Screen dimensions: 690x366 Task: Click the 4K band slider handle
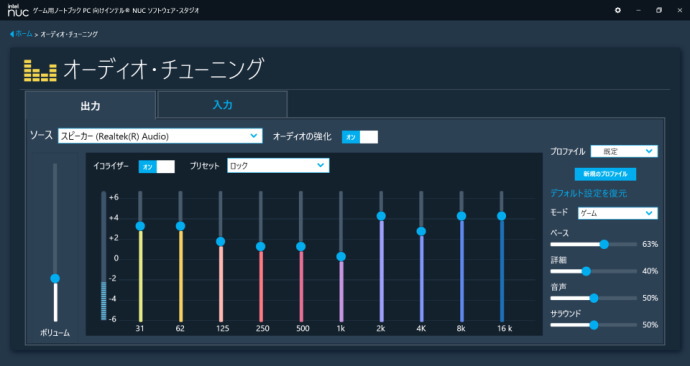(x=421, y=231)
